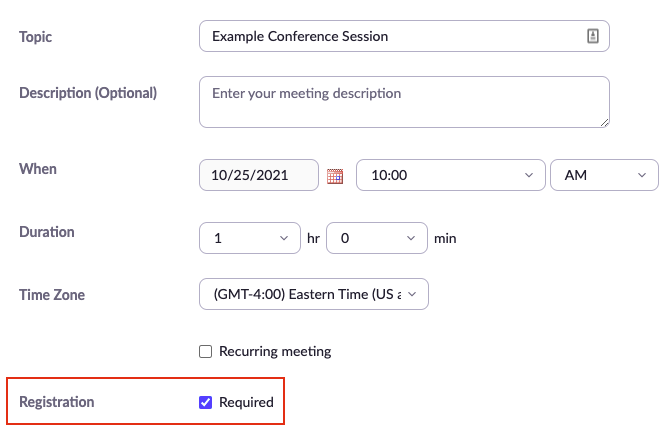Open the 10:00 start time dropdown

(451, 175)
